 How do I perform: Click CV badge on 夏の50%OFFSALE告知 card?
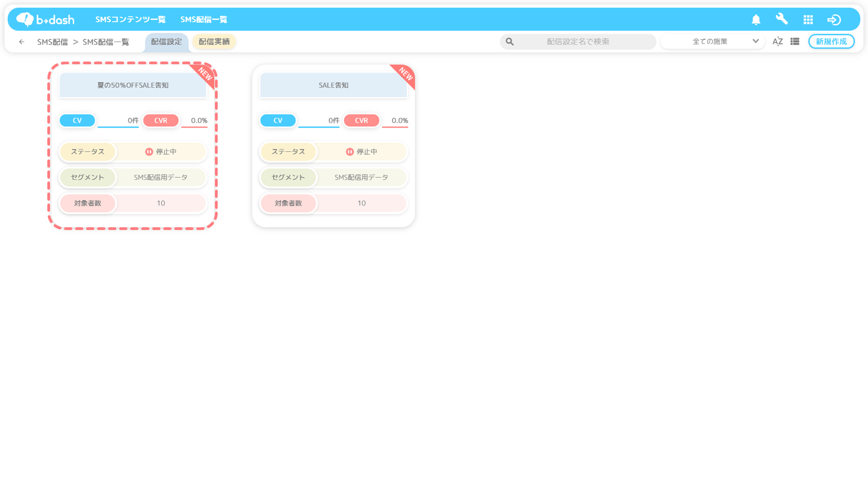point(77,120)
